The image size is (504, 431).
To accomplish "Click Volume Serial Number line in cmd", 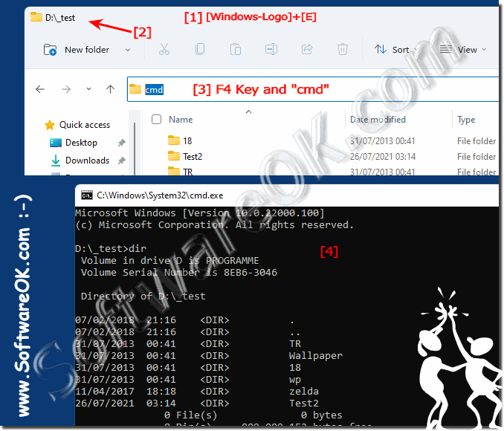I will (x=179, y=273).
